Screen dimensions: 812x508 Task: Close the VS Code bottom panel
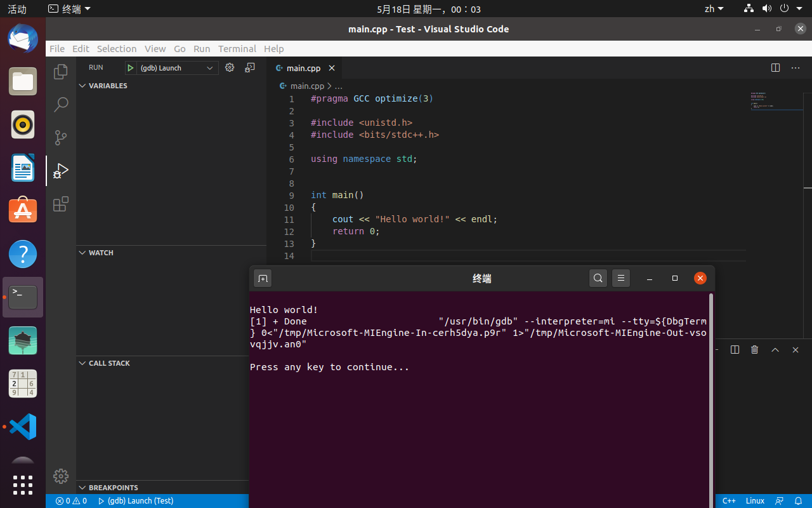coord(795,349)
